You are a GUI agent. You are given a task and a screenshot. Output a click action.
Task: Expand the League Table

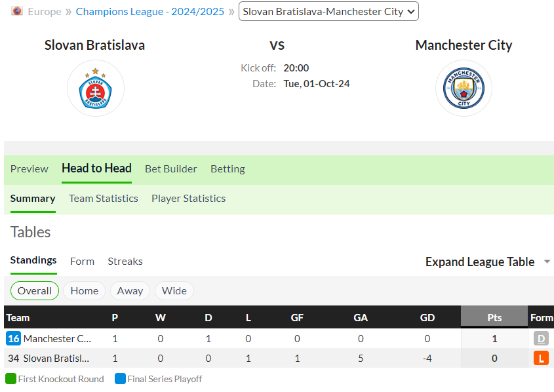[480, 262]
